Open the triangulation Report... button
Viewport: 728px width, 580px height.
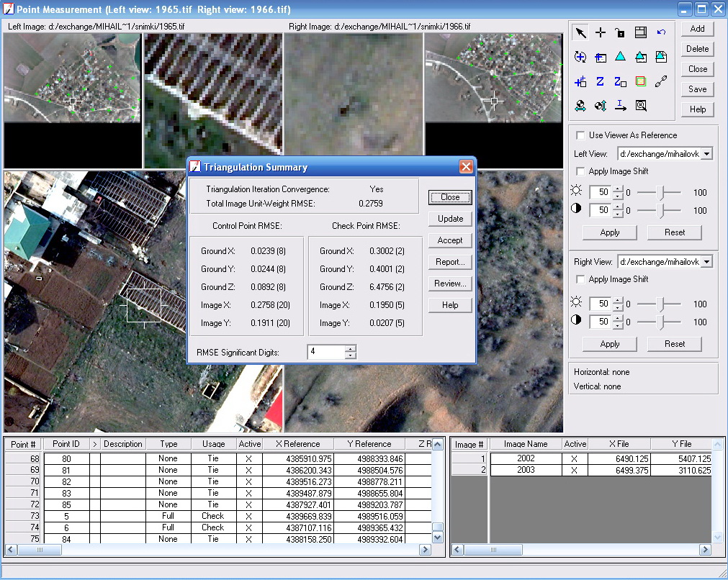(450, 262)
